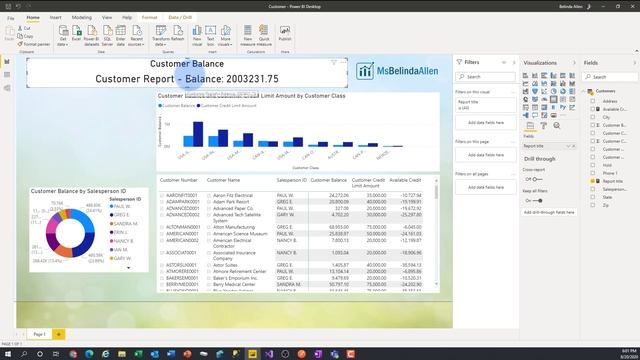Select the Pie chart visualization icon
The image size is (640, 360).
(x=553, y=91)
